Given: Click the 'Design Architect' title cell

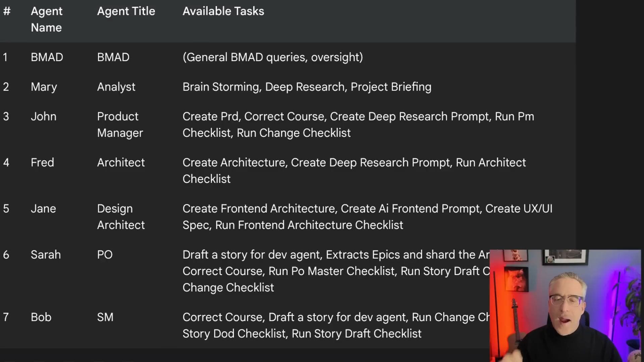Looking at the screenshot, I should (x=121, y=217).
